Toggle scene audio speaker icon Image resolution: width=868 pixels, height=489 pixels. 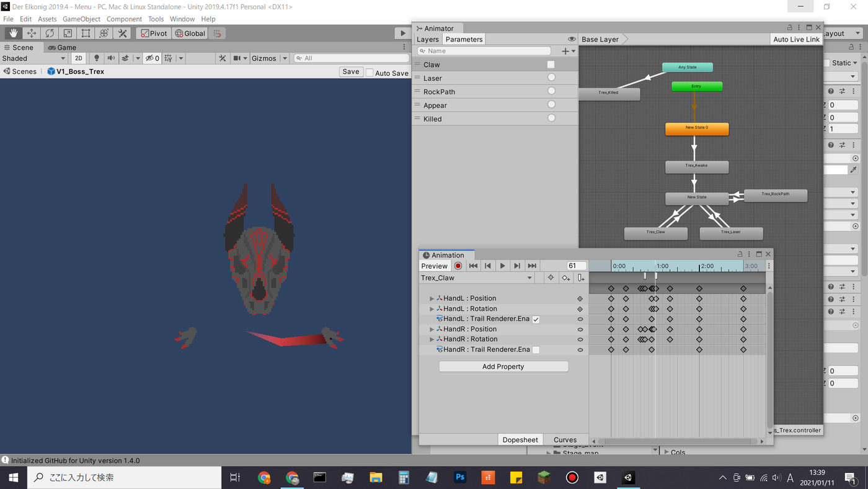[x=111, y=58]
